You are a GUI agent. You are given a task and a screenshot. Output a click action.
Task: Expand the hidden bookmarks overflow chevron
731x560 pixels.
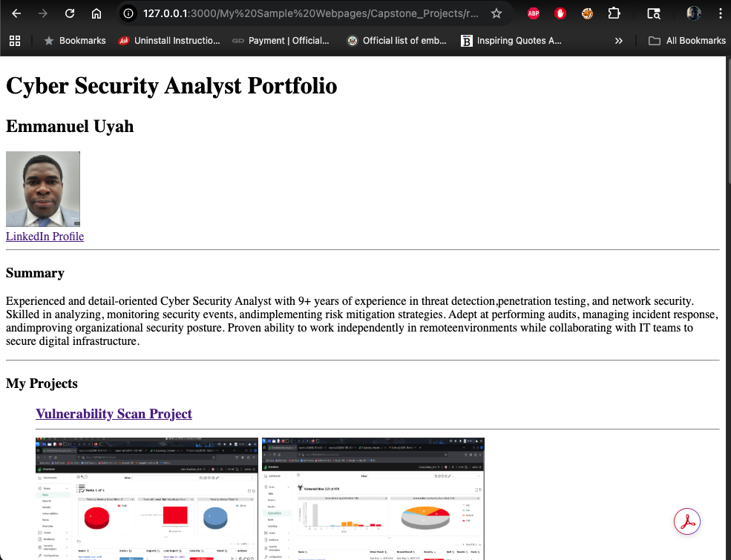pyautogui.click(x=619, y=41)
